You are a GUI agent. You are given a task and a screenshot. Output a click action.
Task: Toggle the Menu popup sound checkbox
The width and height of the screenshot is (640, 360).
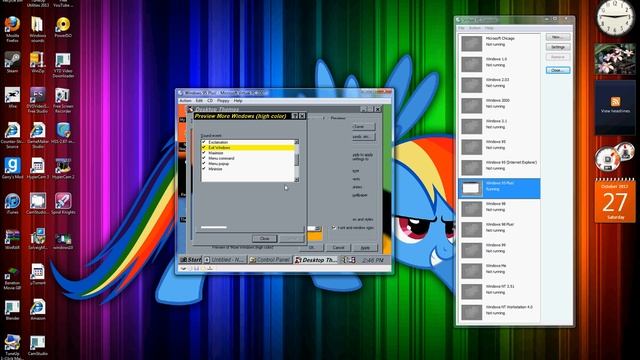[x=204, y=163]
